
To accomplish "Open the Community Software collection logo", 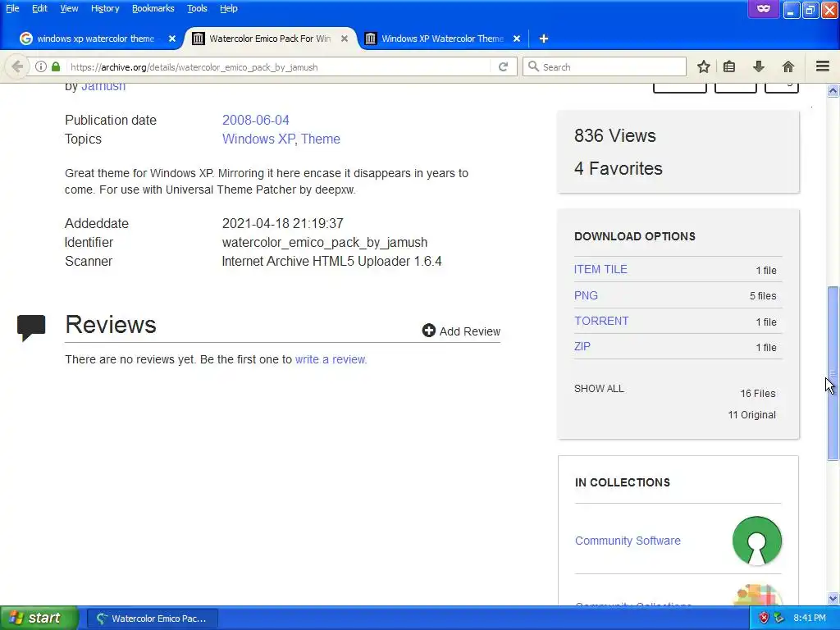I will click(x=756, y=541).
